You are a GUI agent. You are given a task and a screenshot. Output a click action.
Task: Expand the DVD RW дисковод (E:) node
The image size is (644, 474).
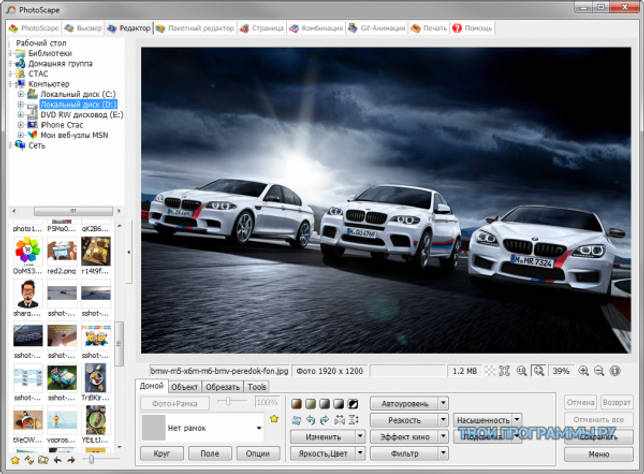21,115
